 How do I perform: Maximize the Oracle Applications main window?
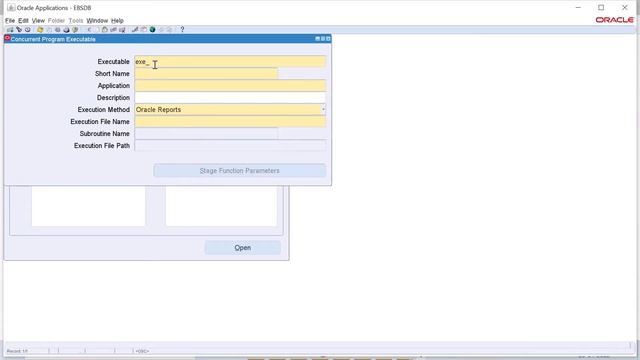point(601,8)
